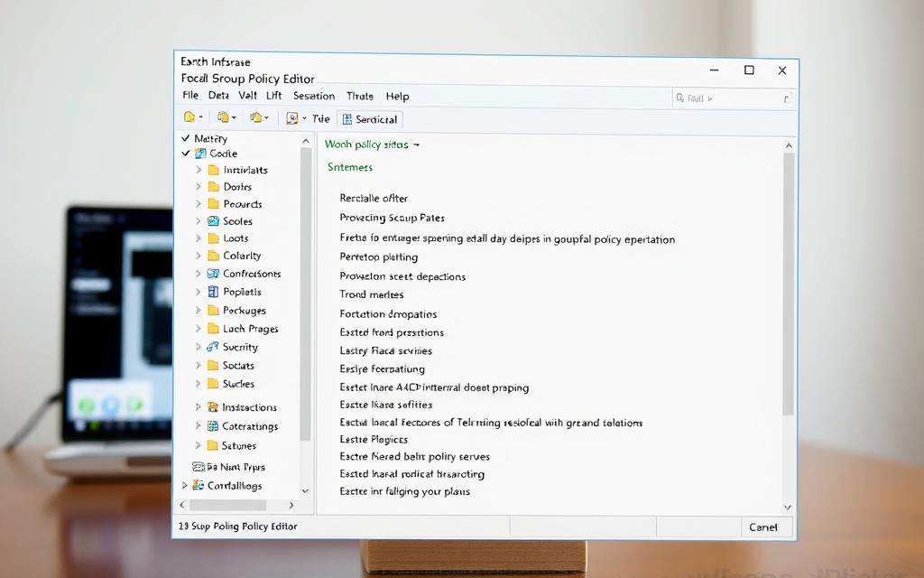This screenshot has height=578, width=924.
Task: Click the Canel button
Action: click(766, 527)
